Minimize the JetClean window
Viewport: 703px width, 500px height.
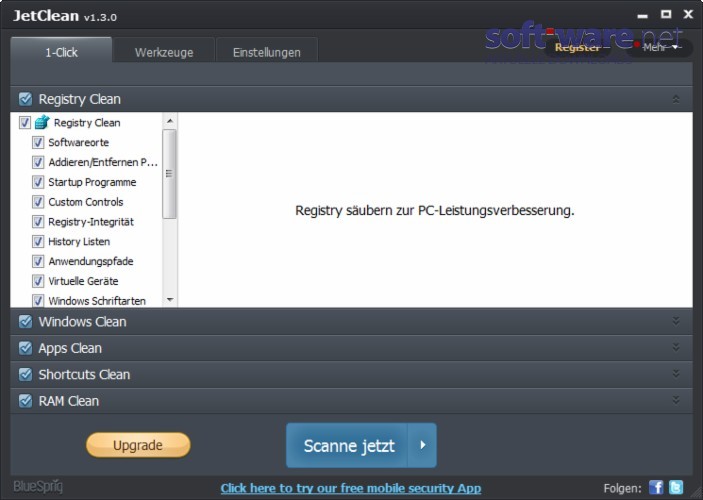(x=642, y=16)
